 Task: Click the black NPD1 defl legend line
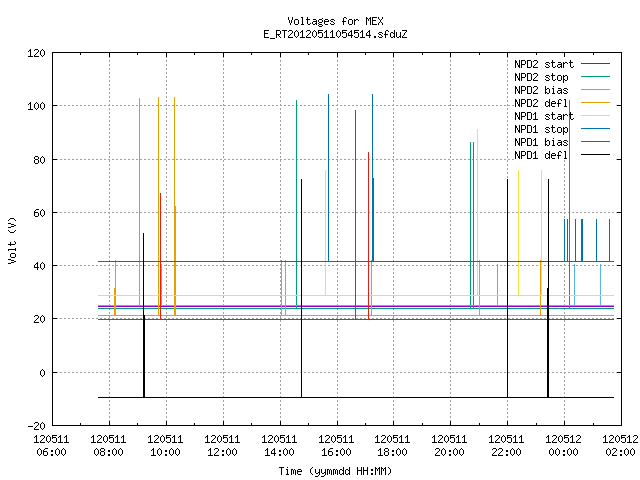tap(595, 155)
